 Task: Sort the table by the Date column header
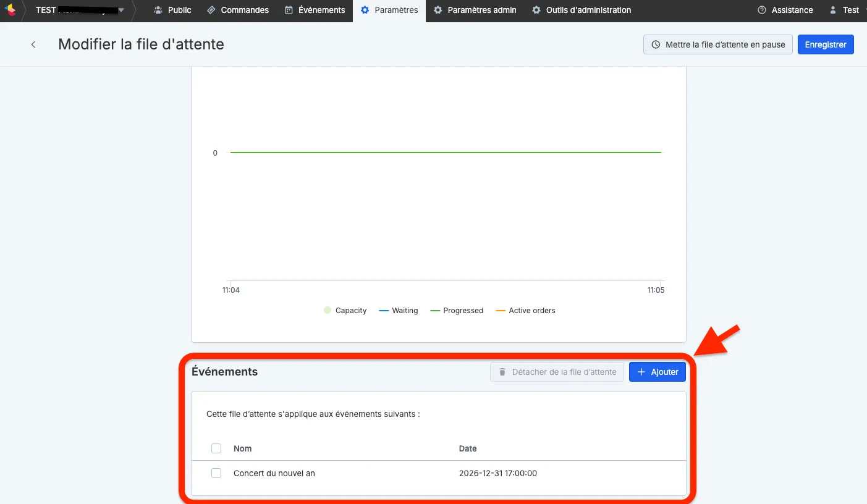click(x=468, y=448)
